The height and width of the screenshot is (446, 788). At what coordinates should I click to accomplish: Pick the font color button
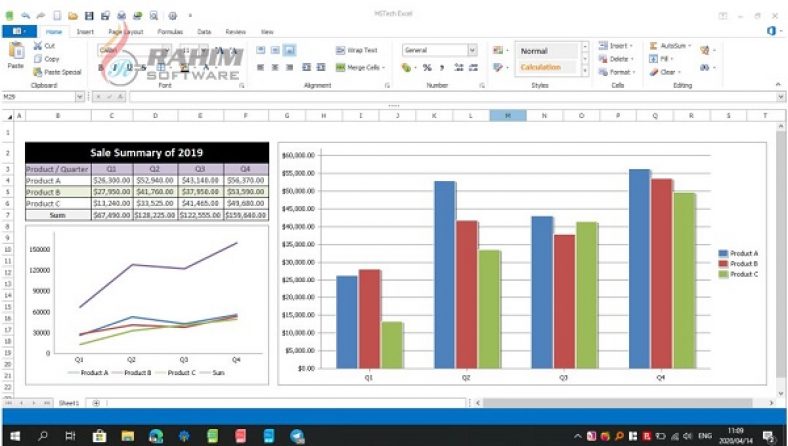(x=206, y=67)
